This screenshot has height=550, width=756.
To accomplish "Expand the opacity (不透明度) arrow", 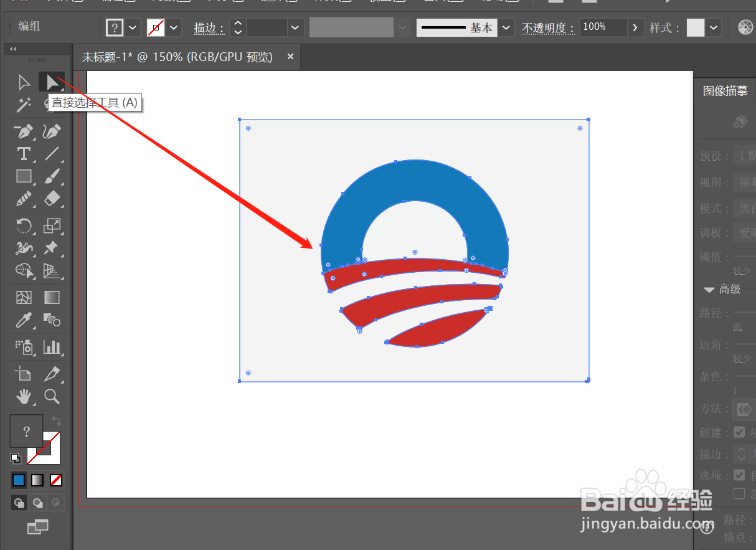I will pyautogui.click(x=635, y=27).
